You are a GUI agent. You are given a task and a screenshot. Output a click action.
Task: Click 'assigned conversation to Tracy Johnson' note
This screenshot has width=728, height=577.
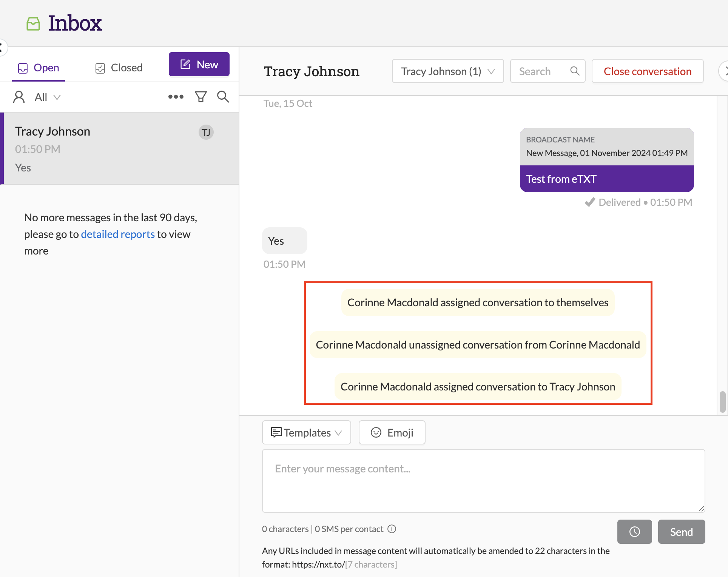tap(478, 387)
